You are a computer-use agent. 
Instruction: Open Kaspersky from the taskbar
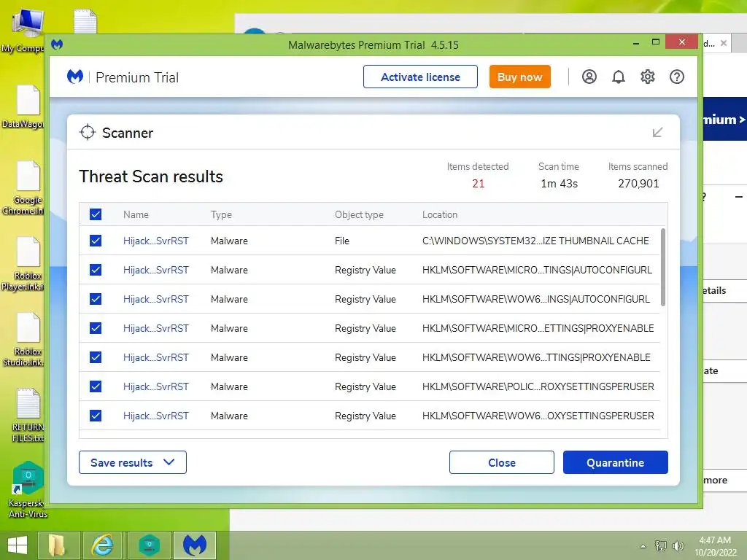(149, 545)
